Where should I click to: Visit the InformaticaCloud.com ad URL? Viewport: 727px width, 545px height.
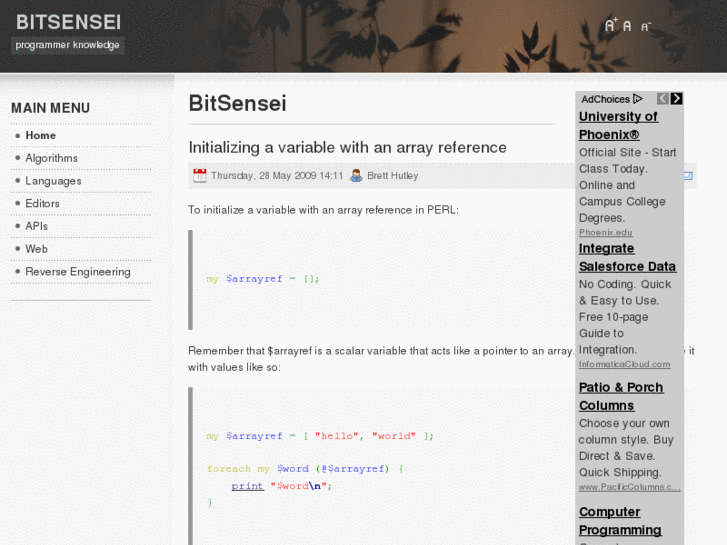(x=625, y=365)
